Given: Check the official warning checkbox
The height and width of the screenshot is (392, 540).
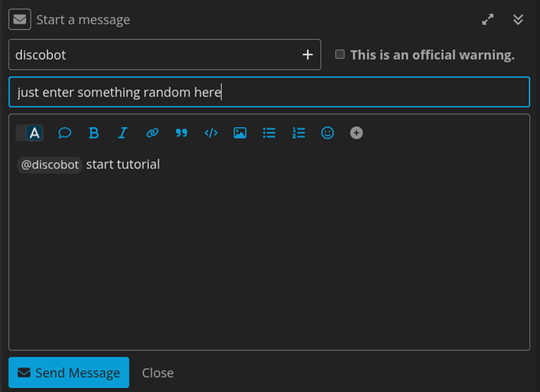Looking at the screenshot, I should 340,54.
